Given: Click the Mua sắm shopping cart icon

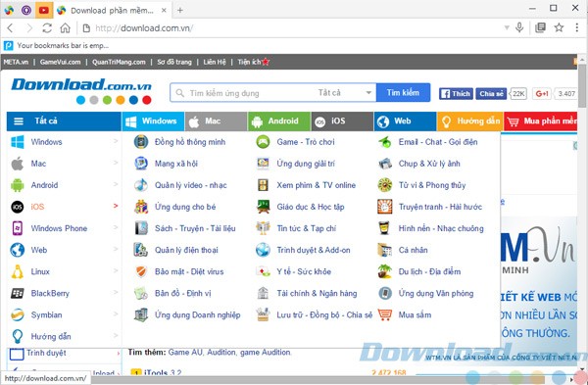Looking at the screenshot, I should [x=385, y=314].
